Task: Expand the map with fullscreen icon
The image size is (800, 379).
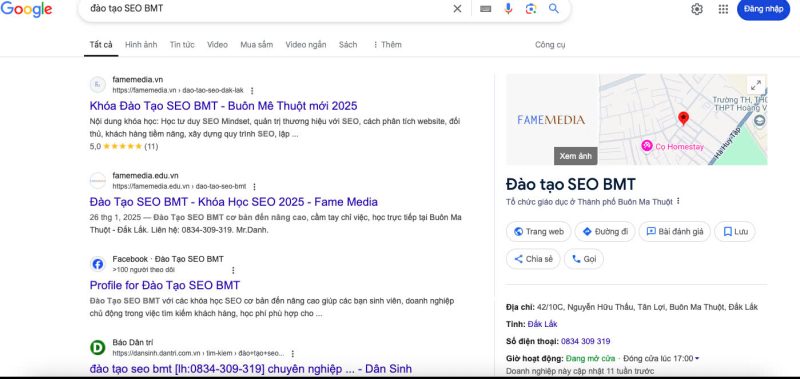Action: [x=756, y=85]
